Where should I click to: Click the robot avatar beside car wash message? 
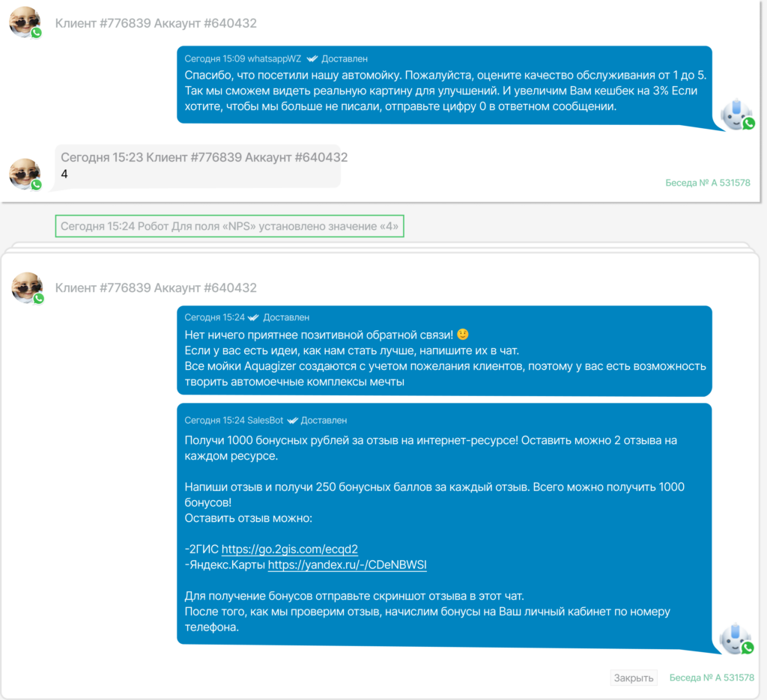click(736, 115)
